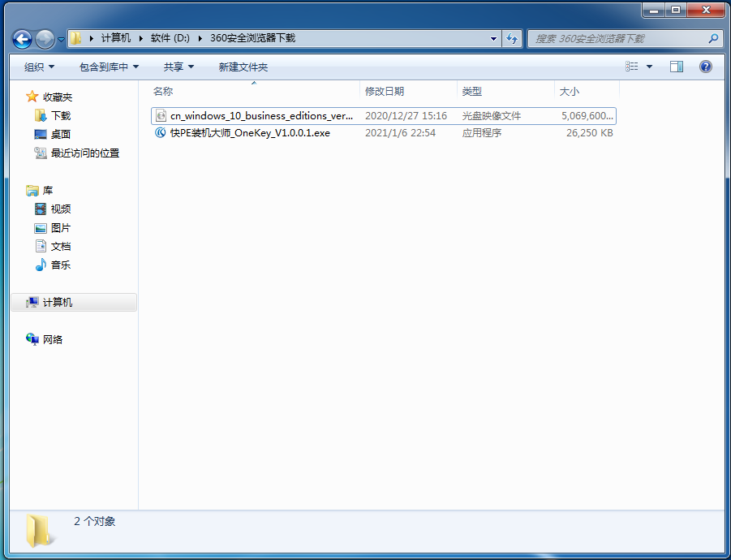Select 计算机 in the address breadcrumb
Image resolution: width=731 pixels, height=560 pixels.
tap(116, 38)
